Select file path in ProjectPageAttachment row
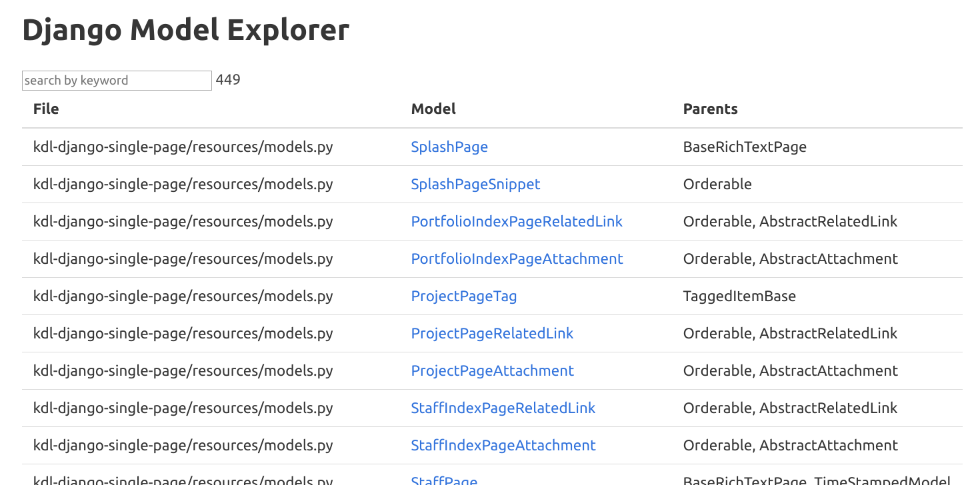Image resolution: width=980 pixels, height=485 pixels. pyautogui.click(x=183, y=371)
